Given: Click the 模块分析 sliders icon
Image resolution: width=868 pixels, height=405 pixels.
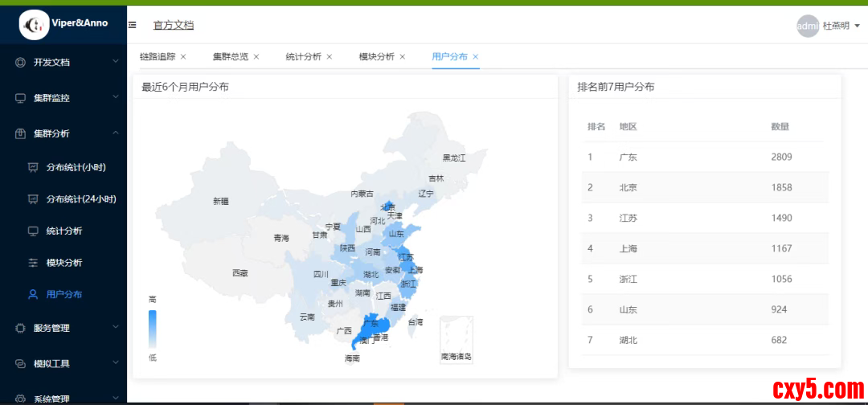Looking at the screenshot, I should 33,263.
